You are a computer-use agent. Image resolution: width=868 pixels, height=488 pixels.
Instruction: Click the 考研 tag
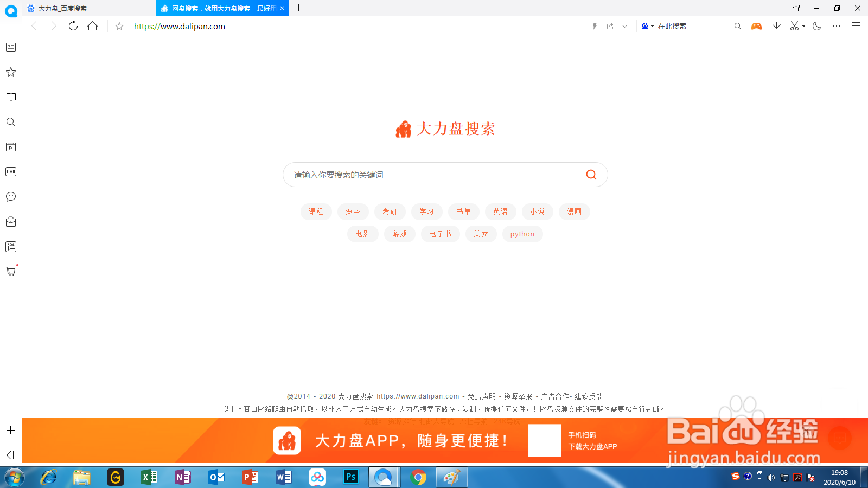tap(390, 211)
